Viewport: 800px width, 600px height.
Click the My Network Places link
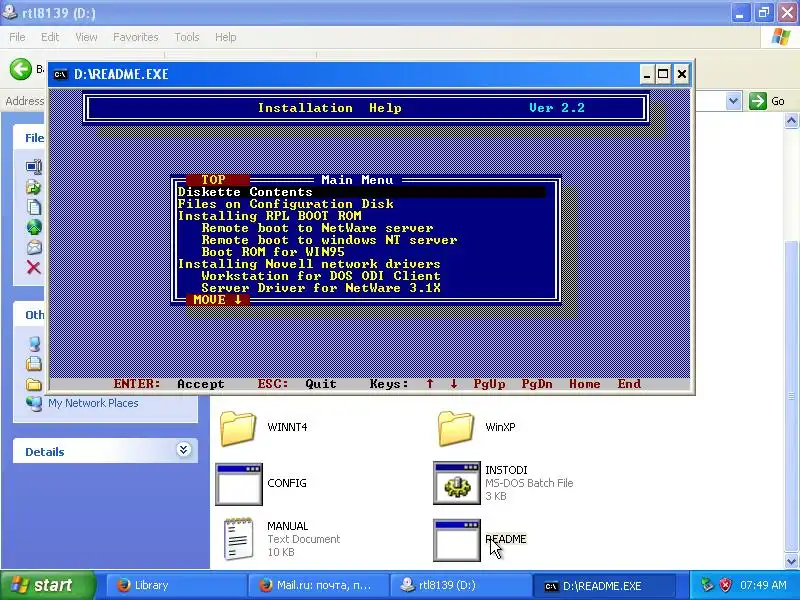(93, 403)
